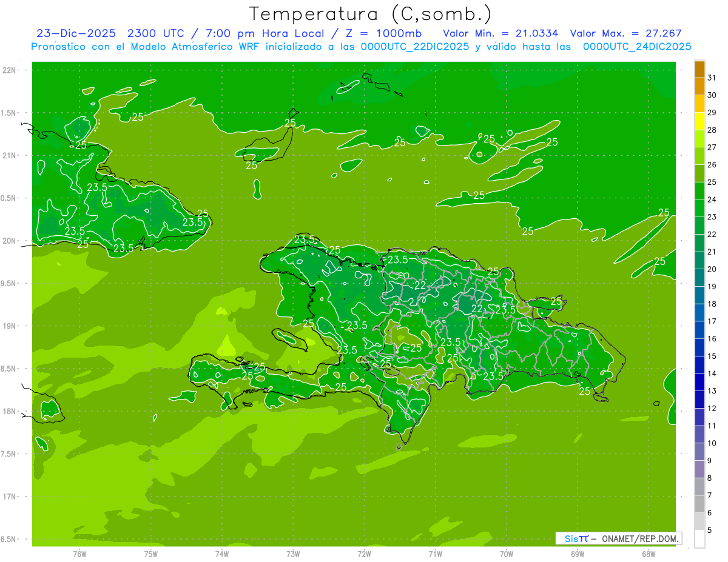Click the '70W' longitude axis label
This screenshot has width=728, height=562.
[x=507, y=554]
